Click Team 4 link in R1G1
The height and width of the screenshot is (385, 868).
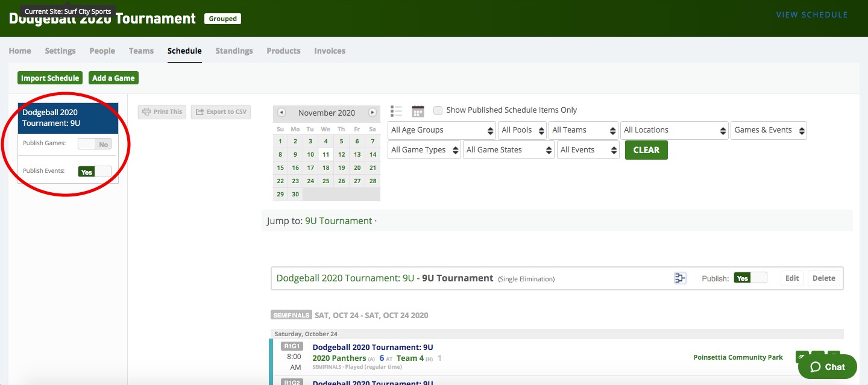[410, 358]
